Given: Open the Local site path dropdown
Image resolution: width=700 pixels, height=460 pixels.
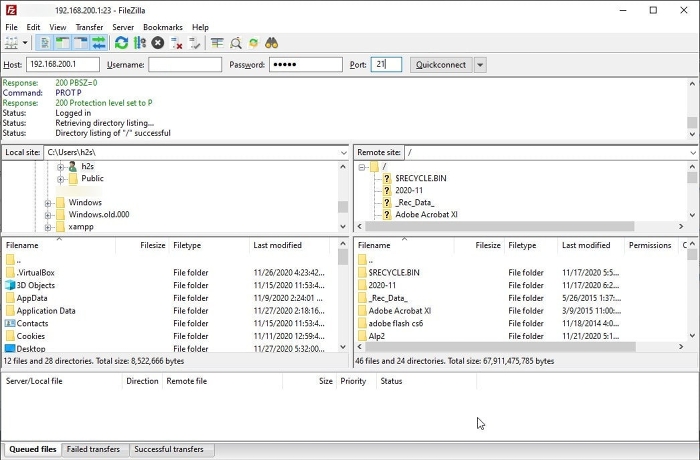Looking at the screenshot, I should point(343,153).
